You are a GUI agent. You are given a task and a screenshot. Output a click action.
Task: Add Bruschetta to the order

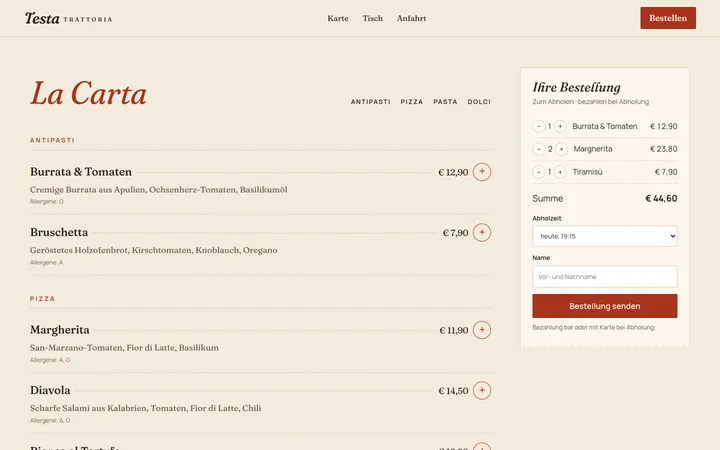pyautogui.click(x=482, y=232)
